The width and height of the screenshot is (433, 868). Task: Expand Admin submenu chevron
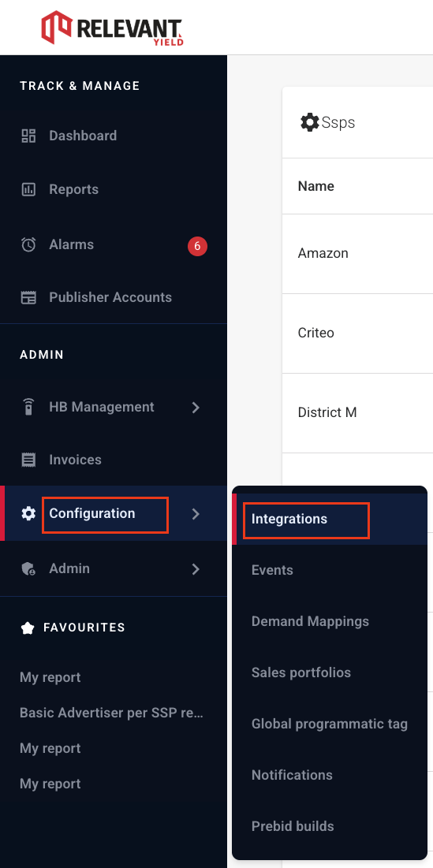coord(196,569)
